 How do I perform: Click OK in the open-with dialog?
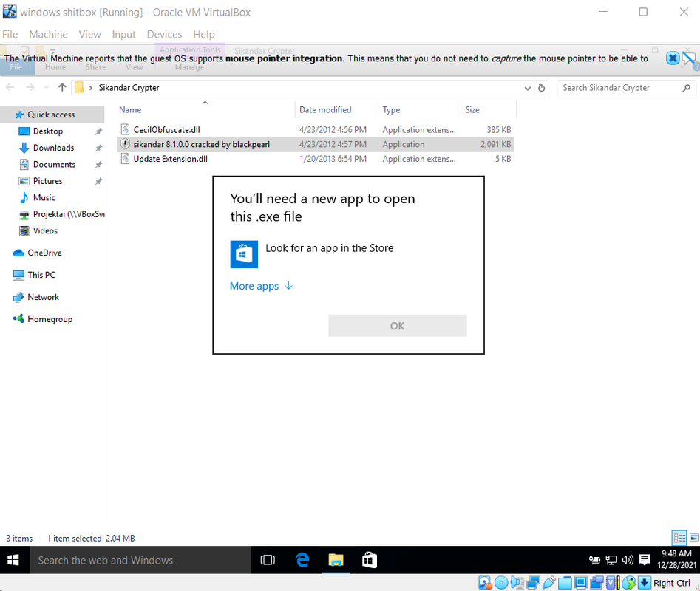[x=398, y=326]
